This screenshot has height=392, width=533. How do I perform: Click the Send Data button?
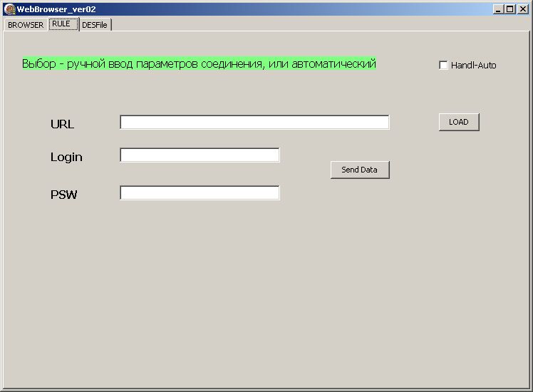click(360, 170)
